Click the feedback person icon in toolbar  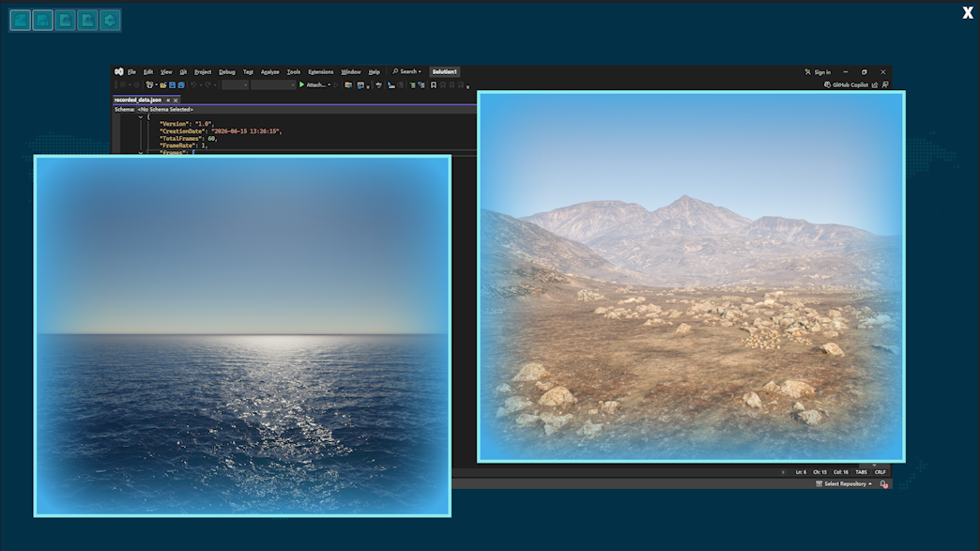(x=885, y=85)
